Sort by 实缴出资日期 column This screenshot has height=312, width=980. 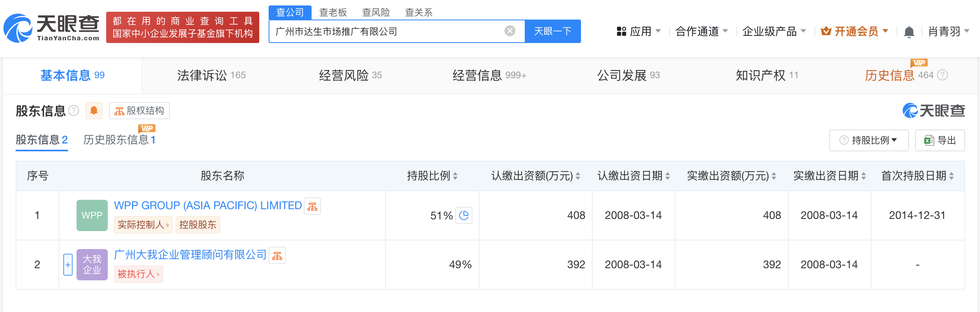pos(864,176)
